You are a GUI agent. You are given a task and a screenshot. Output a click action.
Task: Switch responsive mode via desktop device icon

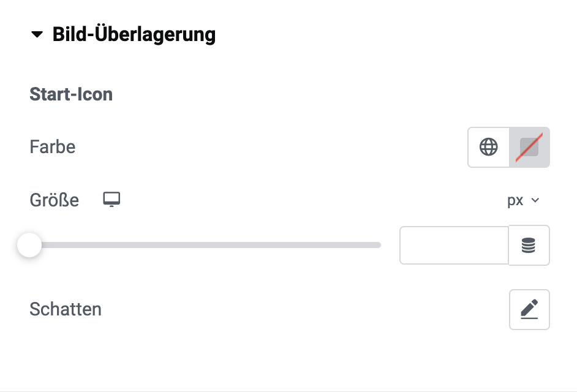click(111, 200)
